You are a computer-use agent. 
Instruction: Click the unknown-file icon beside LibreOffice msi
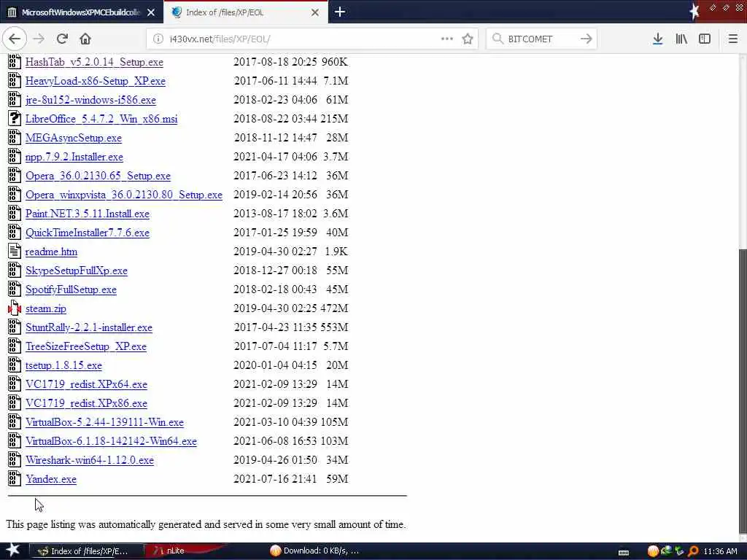[15, 118]
